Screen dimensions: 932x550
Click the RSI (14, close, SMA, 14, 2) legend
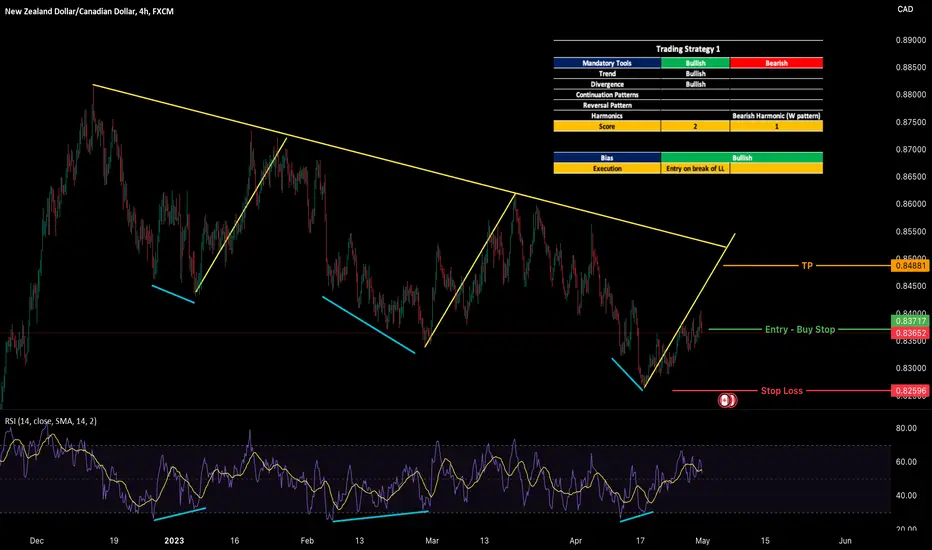click(51, 421)
